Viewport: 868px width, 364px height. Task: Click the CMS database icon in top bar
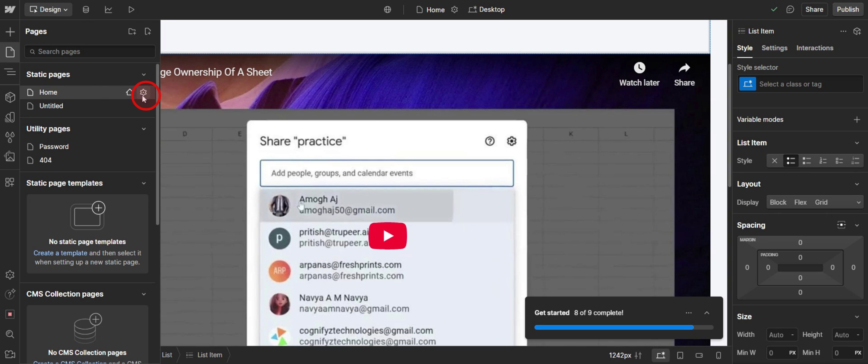tap(86, 10)
